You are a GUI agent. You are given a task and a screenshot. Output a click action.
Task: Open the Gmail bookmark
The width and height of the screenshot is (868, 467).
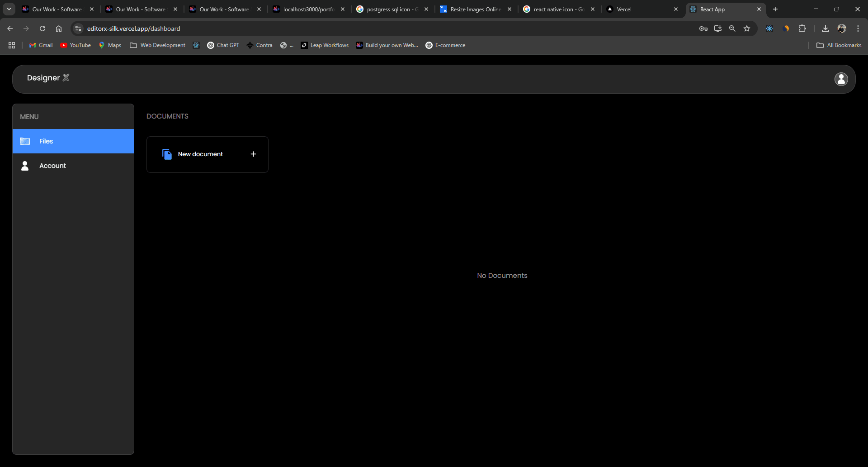pyautogui.click(x=41, y=45)
